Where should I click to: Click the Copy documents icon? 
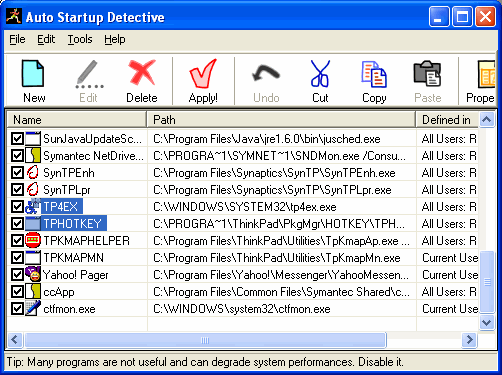click(374, 74)
